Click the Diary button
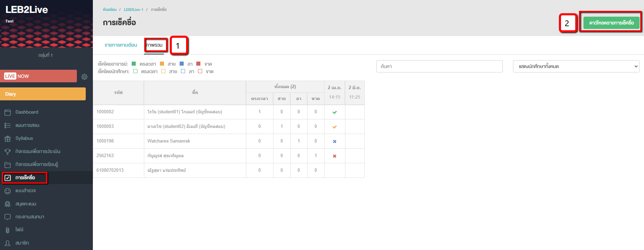 click(43, 94)
